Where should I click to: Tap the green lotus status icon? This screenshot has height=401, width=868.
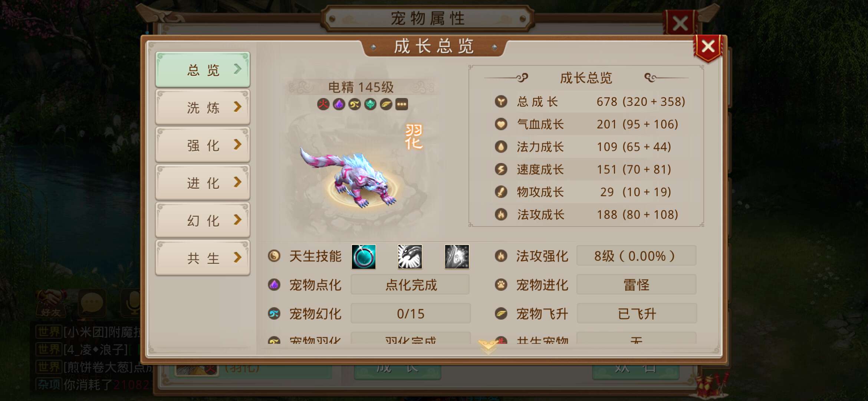(370, 104)
